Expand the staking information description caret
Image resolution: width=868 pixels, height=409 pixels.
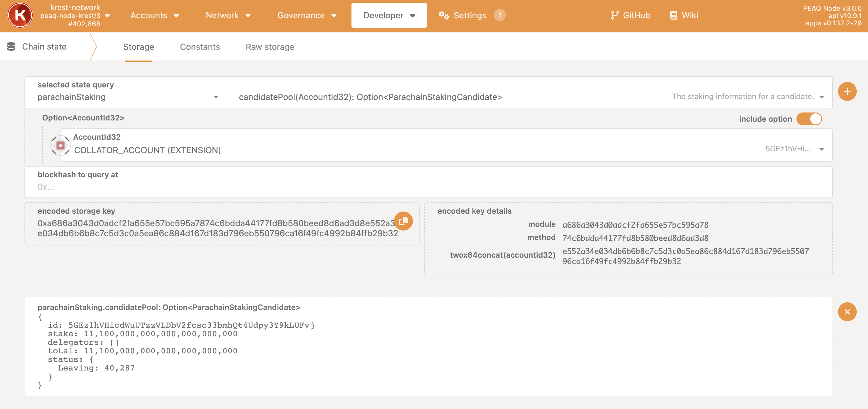(x=821, y=97)
